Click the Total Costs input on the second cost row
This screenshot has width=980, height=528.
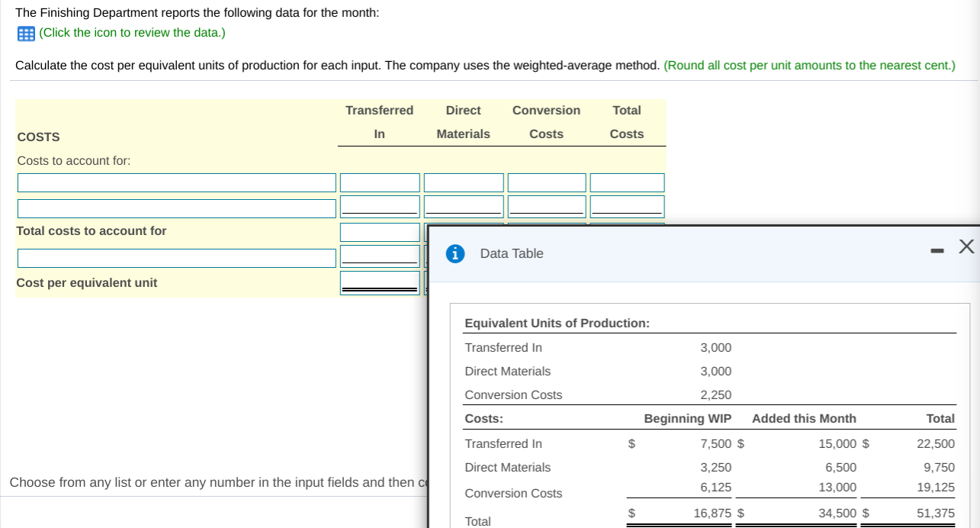(626, 208)
